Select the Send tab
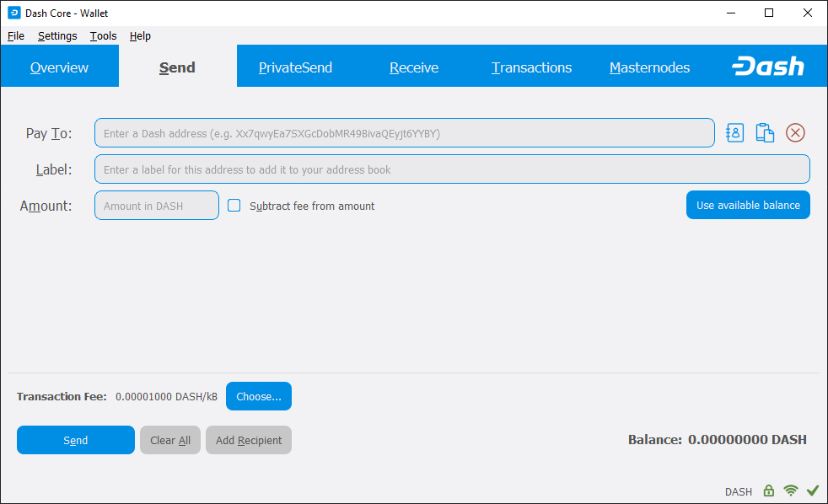The image size is (828, 504). 177,67
